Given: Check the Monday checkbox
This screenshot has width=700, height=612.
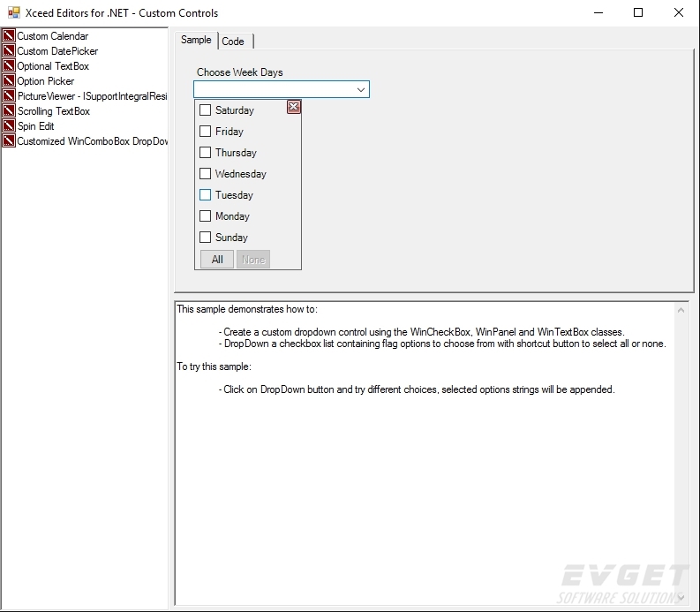Looking at the screenshot, I should click(x=205, y=215).
